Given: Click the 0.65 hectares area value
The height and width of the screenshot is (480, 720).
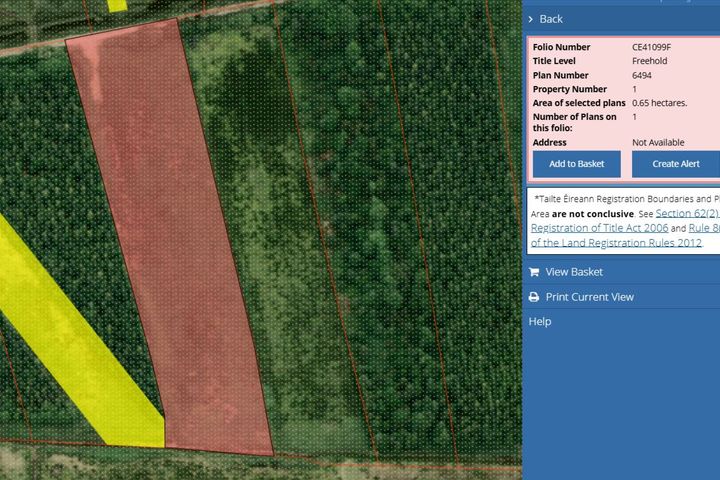Looking at the screenshot, I should point(659,103).
